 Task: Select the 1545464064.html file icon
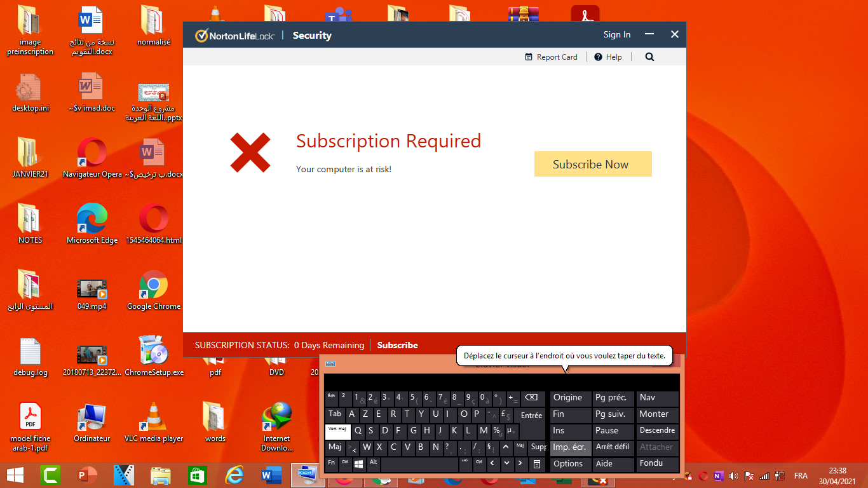click(154, 224)
